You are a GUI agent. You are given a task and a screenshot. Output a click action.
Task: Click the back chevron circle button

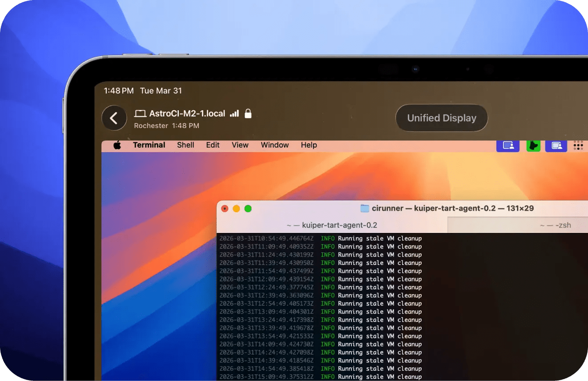114,118
